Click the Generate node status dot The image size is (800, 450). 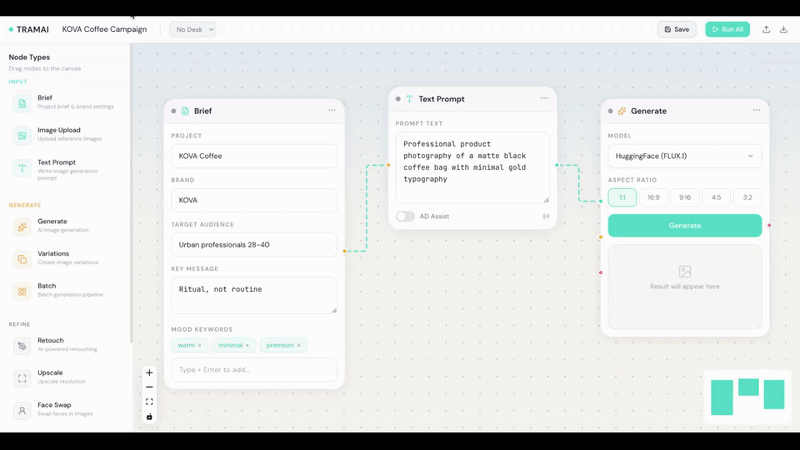[610, 111]
